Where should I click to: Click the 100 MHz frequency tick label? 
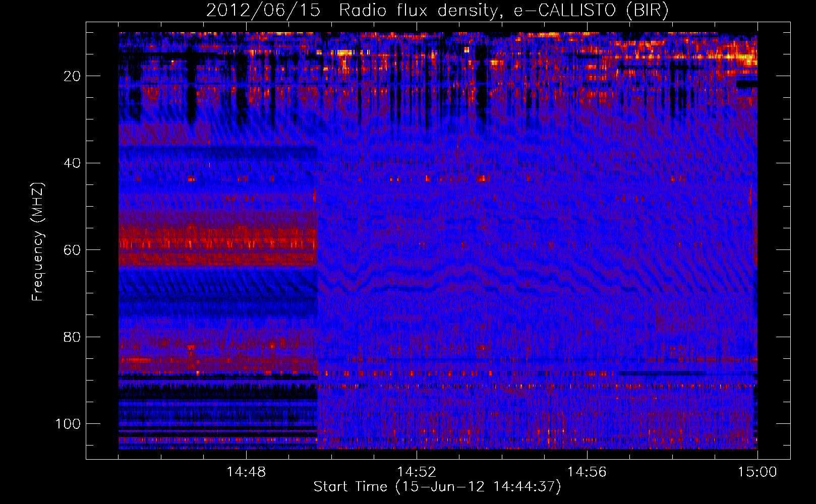(68, 424)
